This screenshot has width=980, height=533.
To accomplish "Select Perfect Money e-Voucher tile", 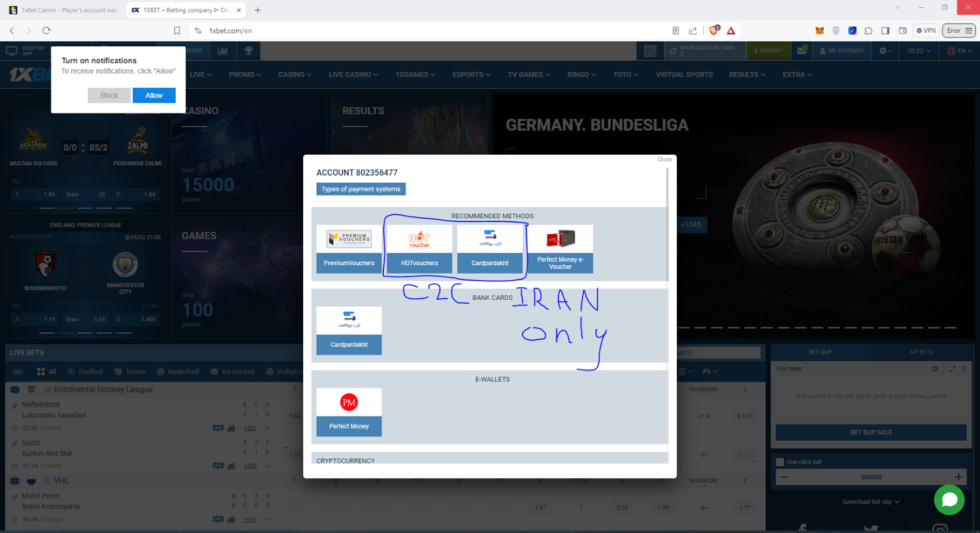I will [560, 249].
